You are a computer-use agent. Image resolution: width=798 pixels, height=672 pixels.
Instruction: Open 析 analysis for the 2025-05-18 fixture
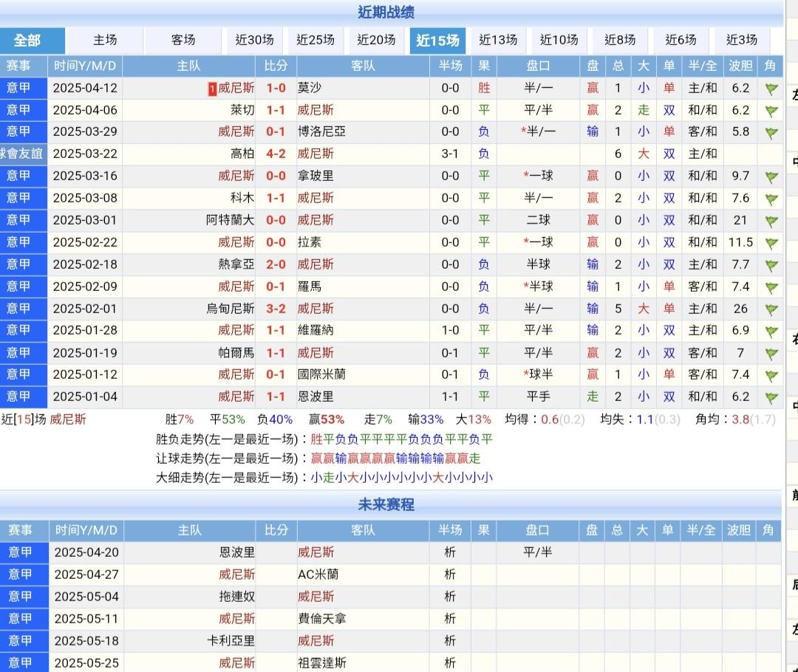click(450, 640)
